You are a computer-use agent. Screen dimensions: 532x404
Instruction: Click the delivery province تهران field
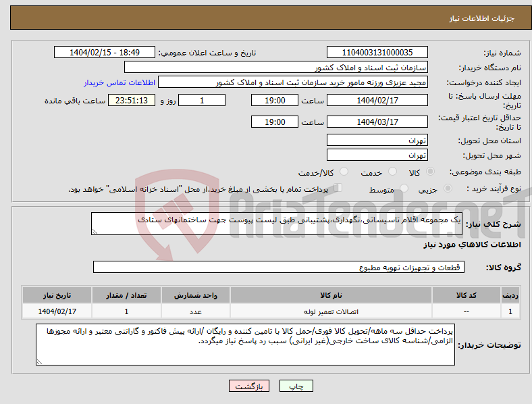[x=377, y=140]
